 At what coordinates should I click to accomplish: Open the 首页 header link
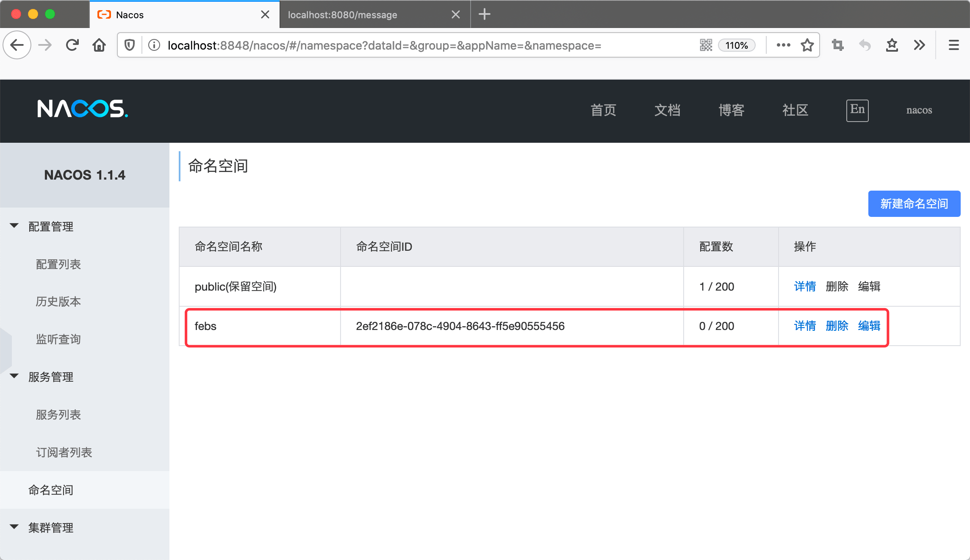point(603,110)
